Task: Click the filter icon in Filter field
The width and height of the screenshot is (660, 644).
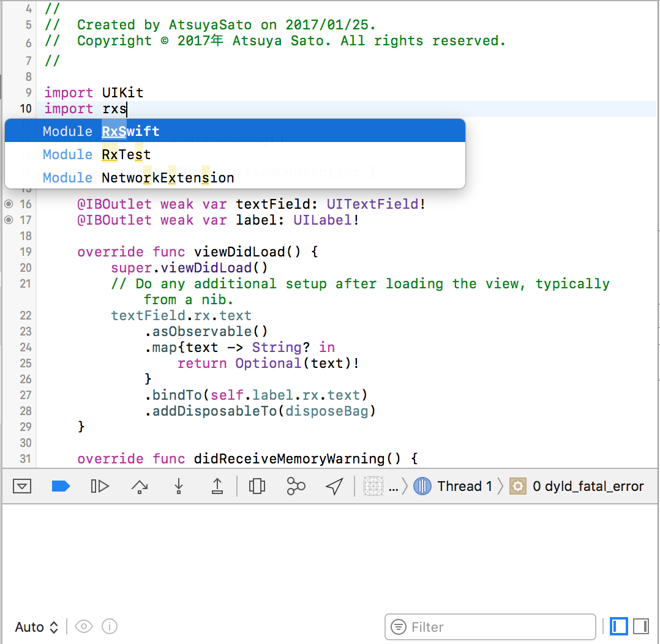Action: [398, 627]
